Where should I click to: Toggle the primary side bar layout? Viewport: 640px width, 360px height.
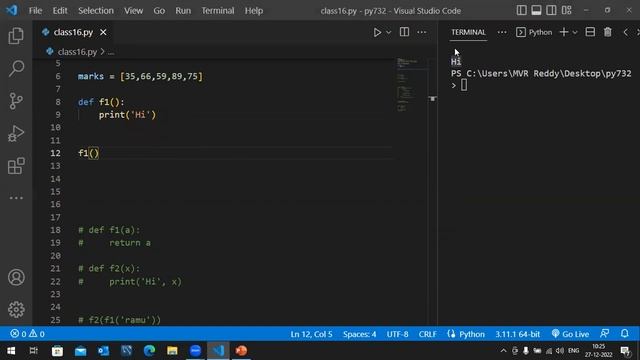coord(521,10)
